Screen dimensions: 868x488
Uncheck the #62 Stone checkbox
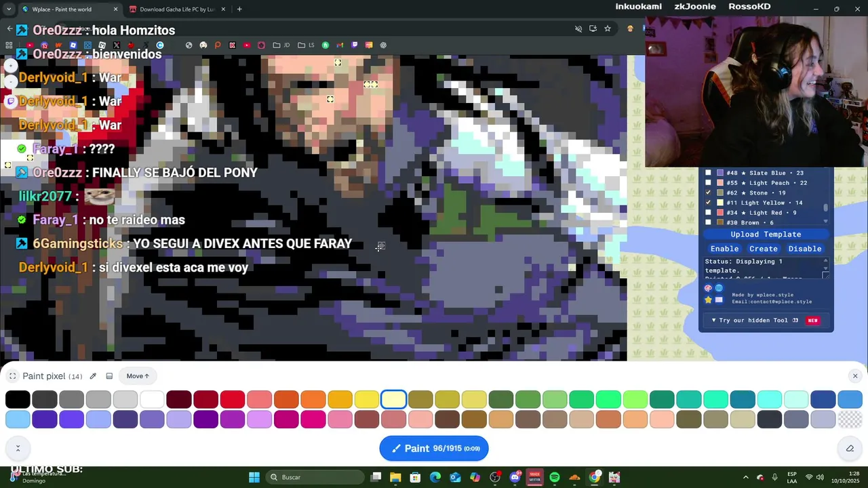709,192
